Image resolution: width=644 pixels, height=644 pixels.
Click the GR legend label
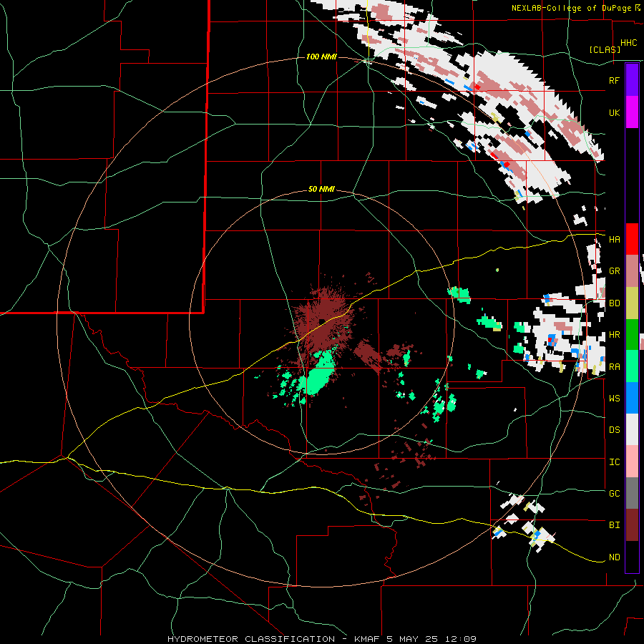(x=614, y=271)
